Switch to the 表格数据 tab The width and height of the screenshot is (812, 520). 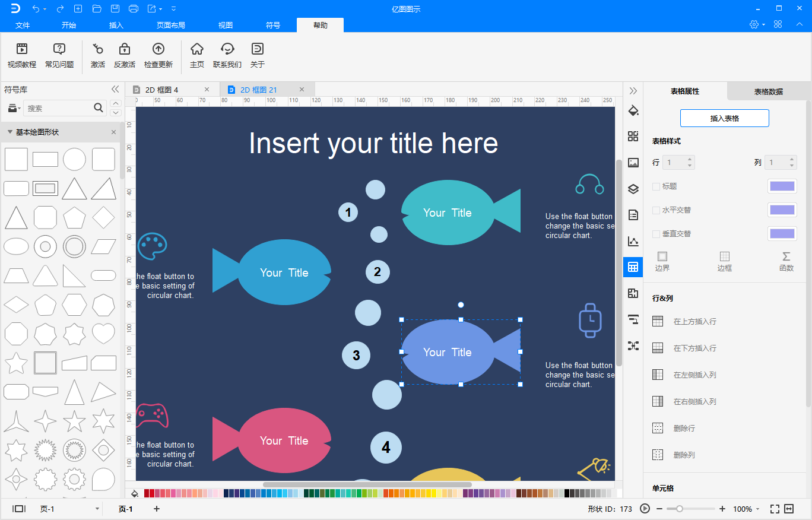pyautogui.click(x=768, y=91)
